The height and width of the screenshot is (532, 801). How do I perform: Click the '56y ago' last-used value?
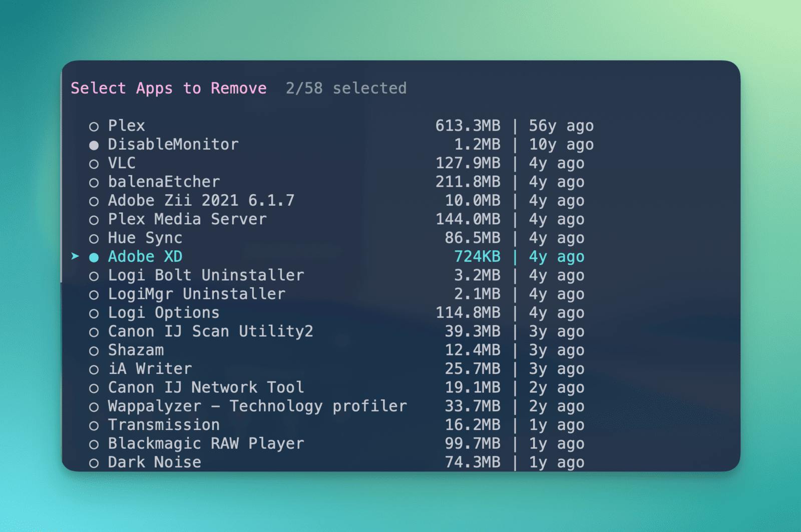click(x=561, y=126)
